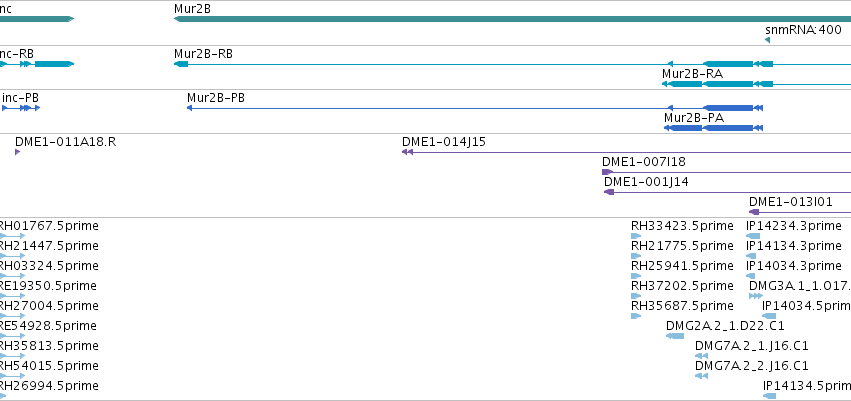Click the IP14134.5prime EST label
Image resolution: width=851 pixels, height=401 pixels.
pos(806,386)
